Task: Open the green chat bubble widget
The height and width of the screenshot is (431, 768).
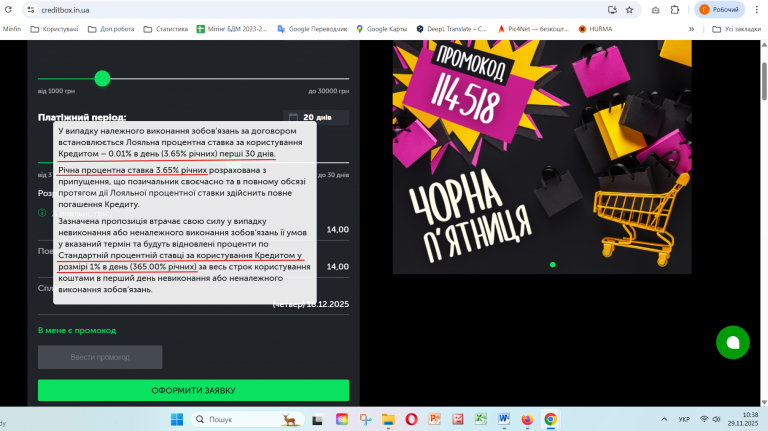Action: tap(733, 342)
